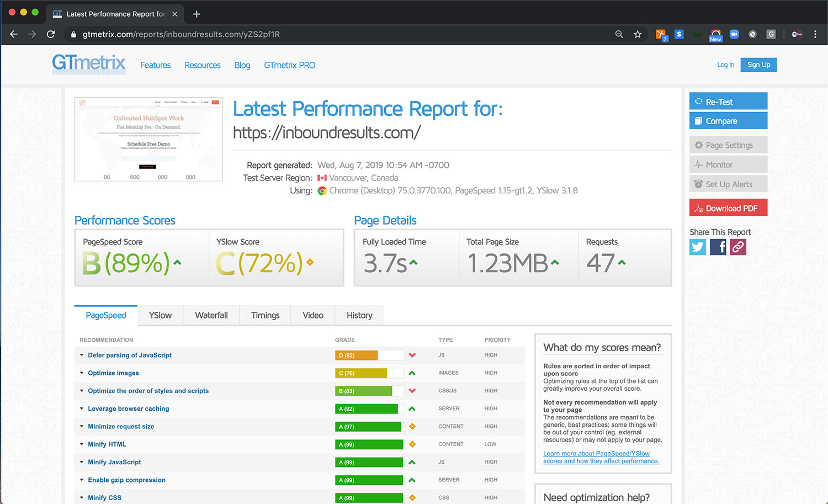Click the Total Page Size value 1.23MB
The height and width of the screenshot is (504, 828).
tap(507, 263)
